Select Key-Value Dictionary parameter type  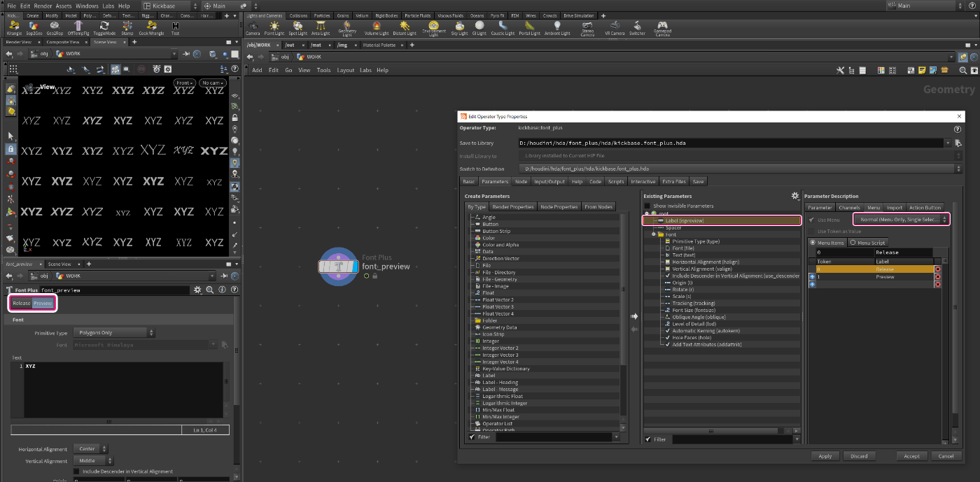[506, 369]
